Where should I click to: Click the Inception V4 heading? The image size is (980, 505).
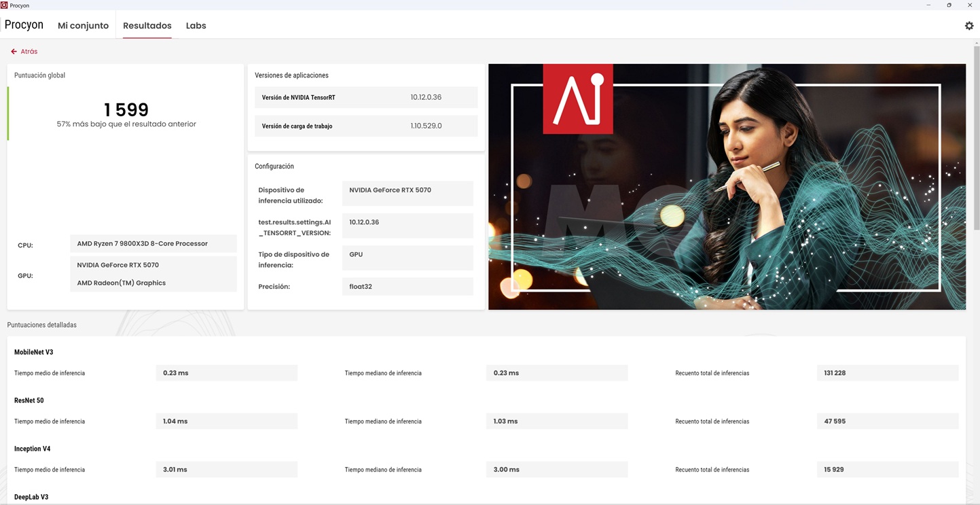click(x=33, y=449)
